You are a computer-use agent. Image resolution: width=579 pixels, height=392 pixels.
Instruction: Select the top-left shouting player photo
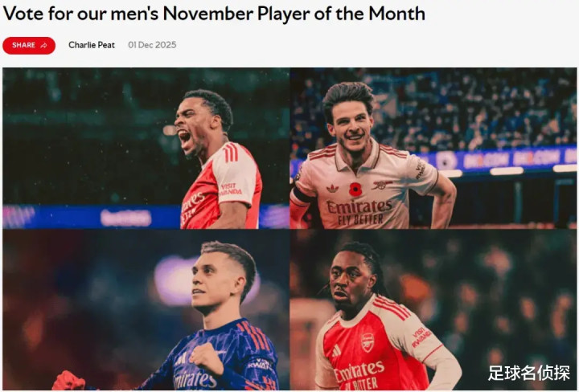coord(145,148)
